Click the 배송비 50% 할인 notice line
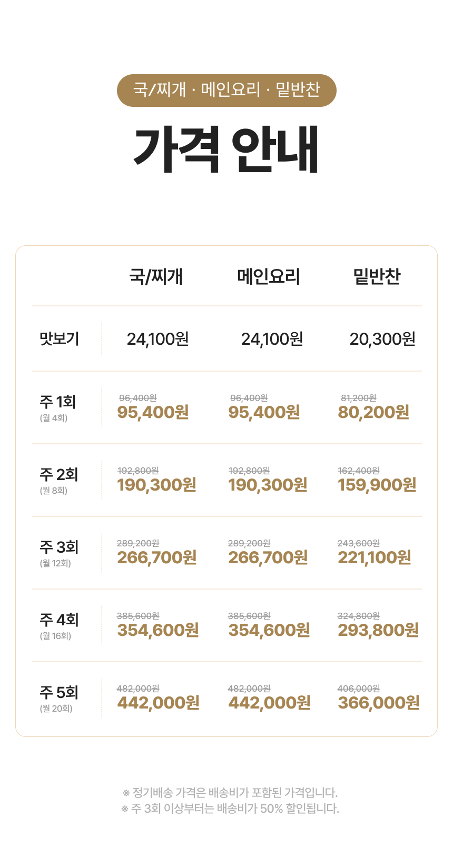This screenshot has width=453, height=868. pos(230,809)
